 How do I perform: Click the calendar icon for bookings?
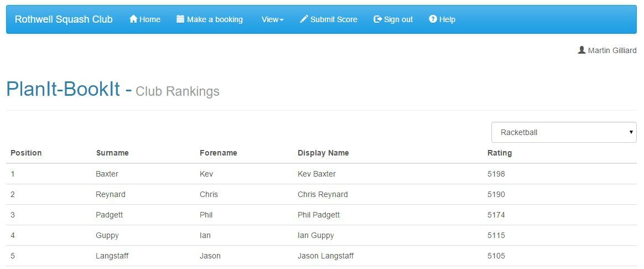click(x=180, y=19)
